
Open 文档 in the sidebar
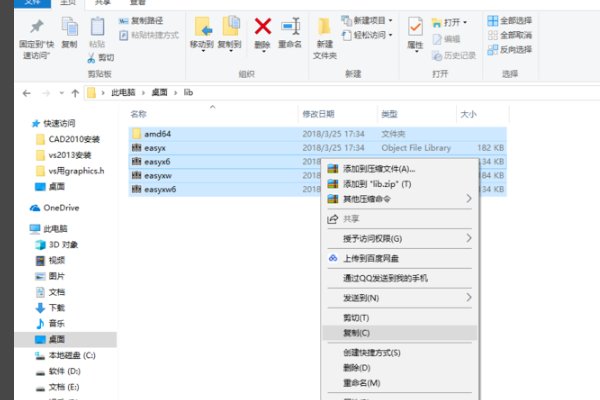pos(57,292)
